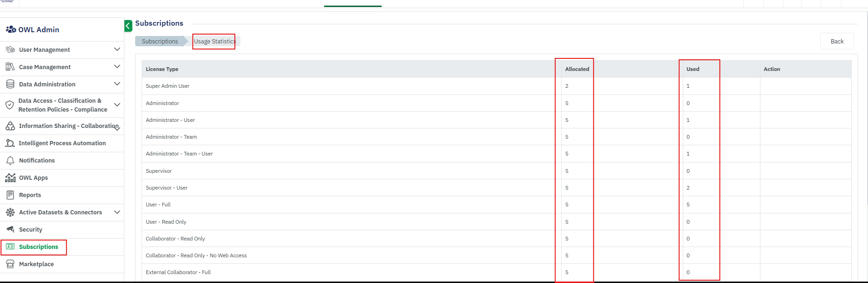Click the Data Administration database icon
868x283 pixels.
[10, 84]
